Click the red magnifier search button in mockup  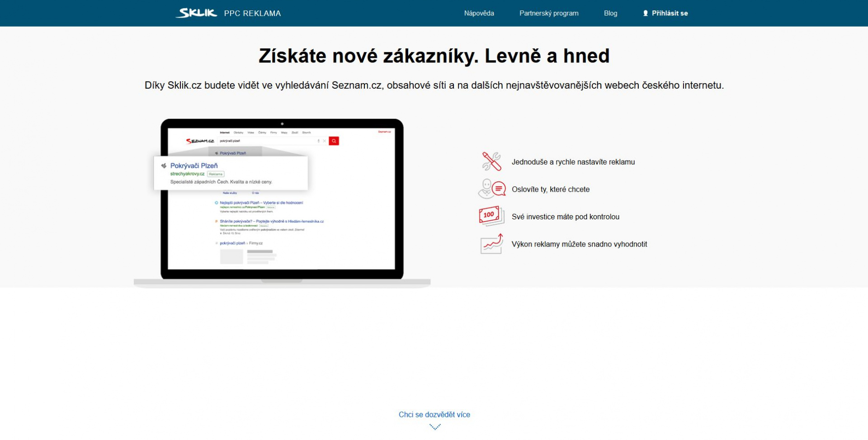334,141
